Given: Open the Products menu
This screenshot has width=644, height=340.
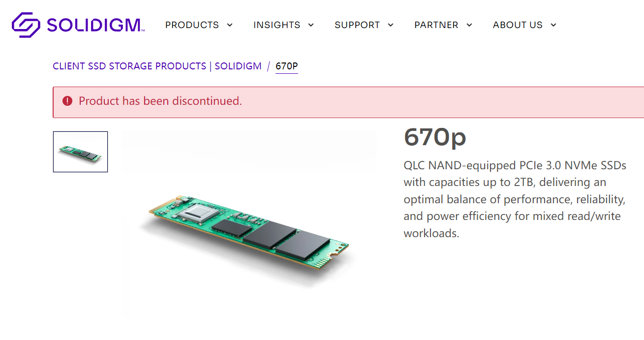Looking at the screenshot, I should (192, 25).
